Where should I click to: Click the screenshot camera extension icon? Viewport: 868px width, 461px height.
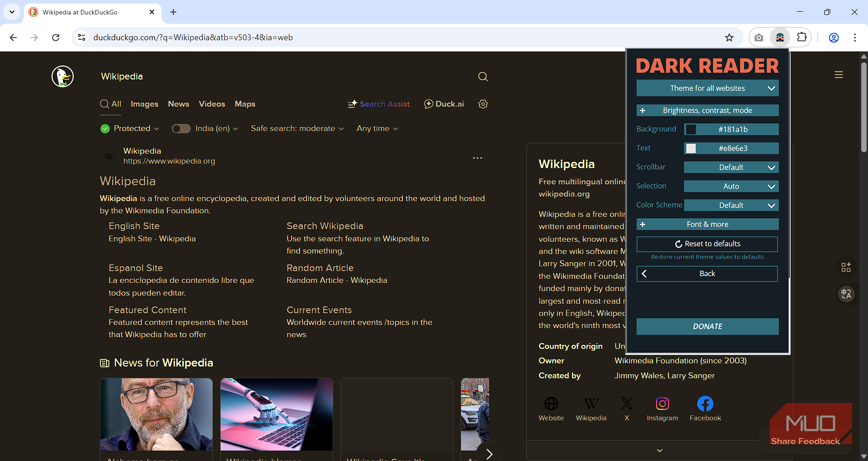tap(759, 38)
